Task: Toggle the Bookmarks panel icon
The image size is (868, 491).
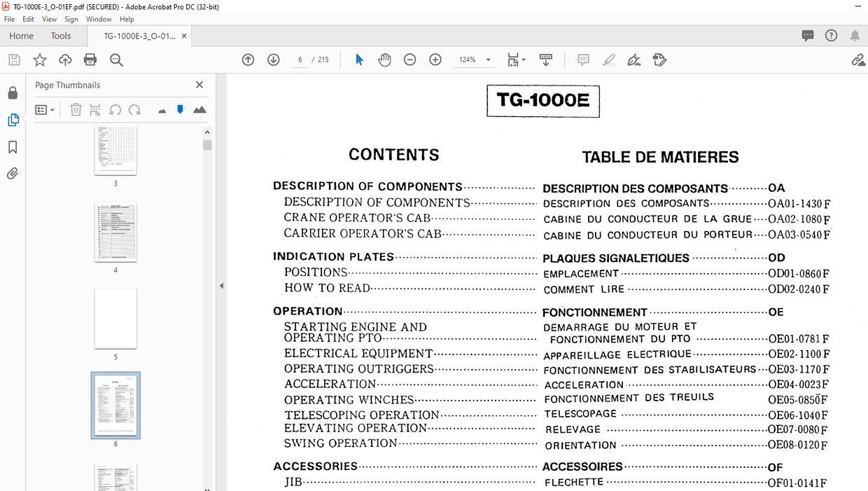Action: point(13,147)
